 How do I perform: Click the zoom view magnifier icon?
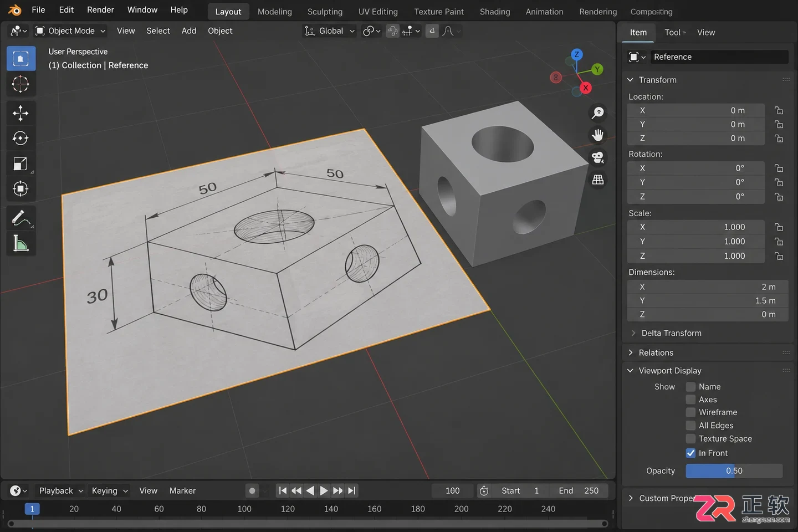pyautogui.click(x=598, y=113)
